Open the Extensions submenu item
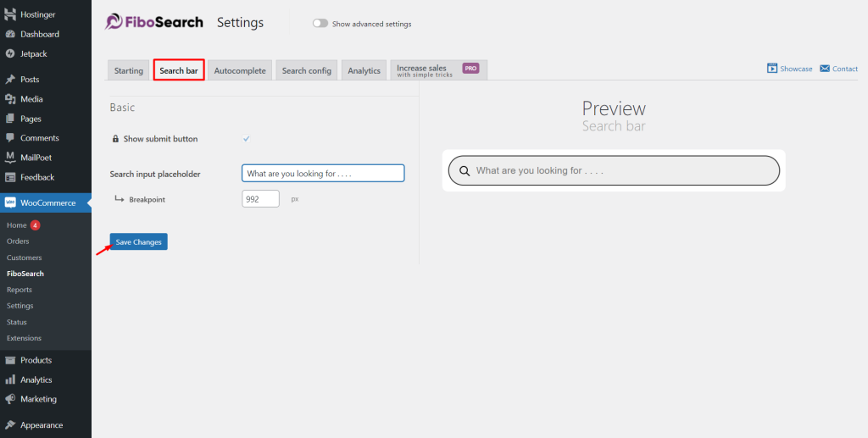 pyautogui.click(x=24, y=338)
